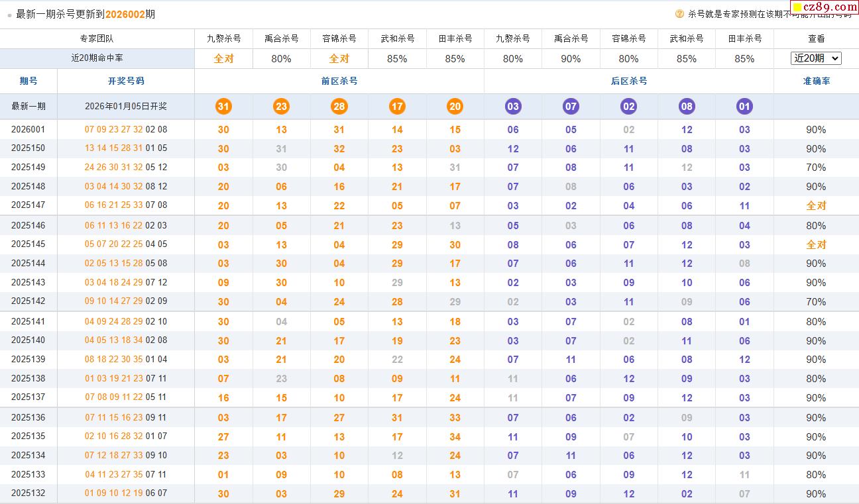Click period number 2026001 in the table
859x504 pixels.
tap(29, 129)
